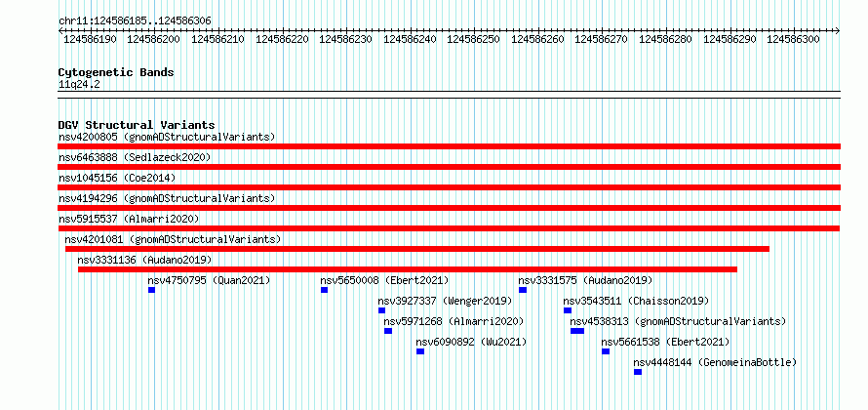
Task: Click ruler position 124586200
Action: click(154, 39)
